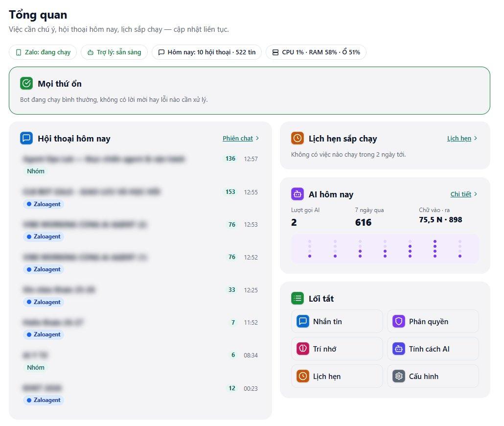Select the conversation with 33 messages
This screenshot has width=504, height=426.
[x=140, y=295]
